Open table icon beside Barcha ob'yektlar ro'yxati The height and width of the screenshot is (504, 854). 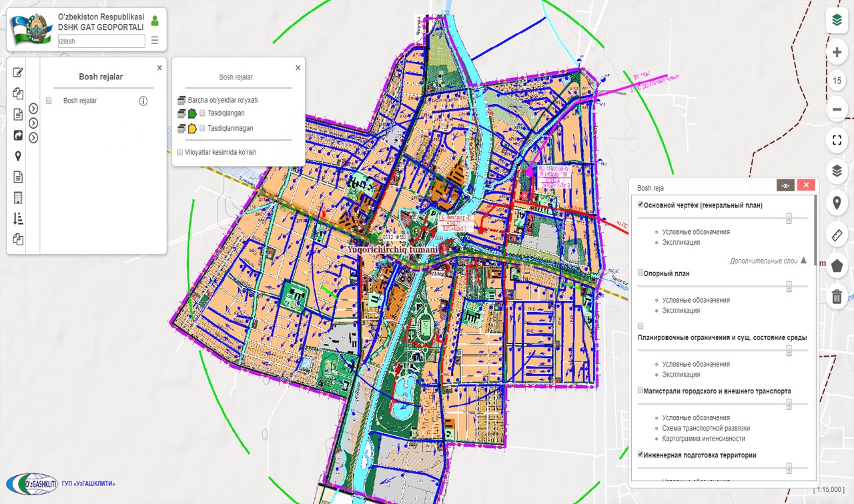181,100
